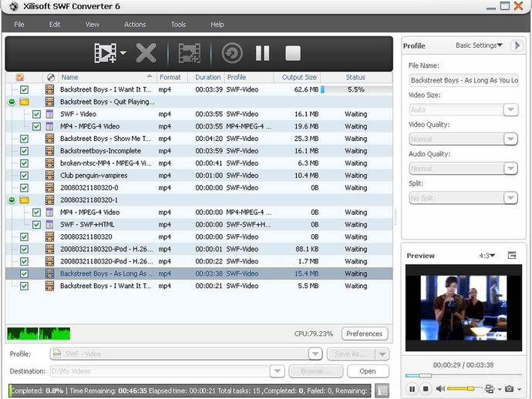
Task: Click the preview display mode icon
Action: point(490,389)
